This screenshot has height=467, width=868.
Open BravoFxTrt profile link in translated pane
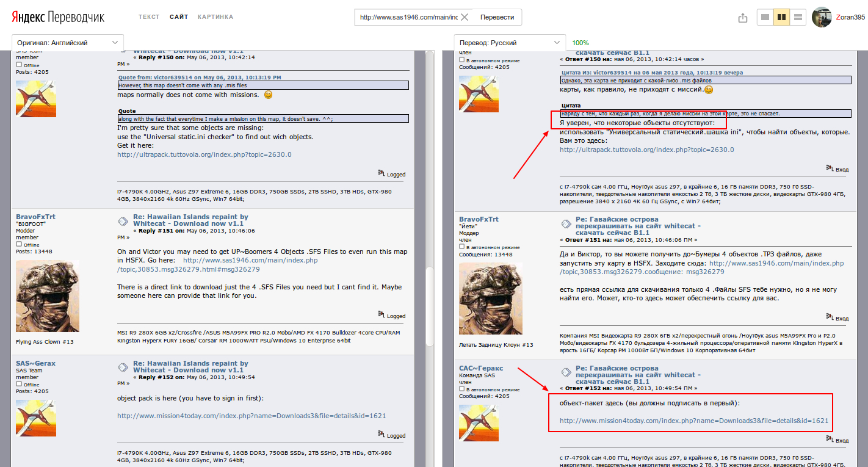coord(479,219)
